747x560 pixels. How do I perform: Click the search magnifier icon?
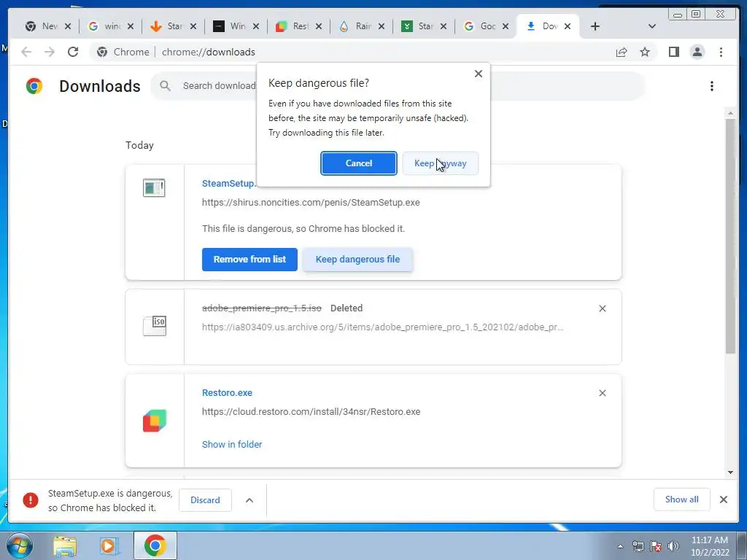166,86
